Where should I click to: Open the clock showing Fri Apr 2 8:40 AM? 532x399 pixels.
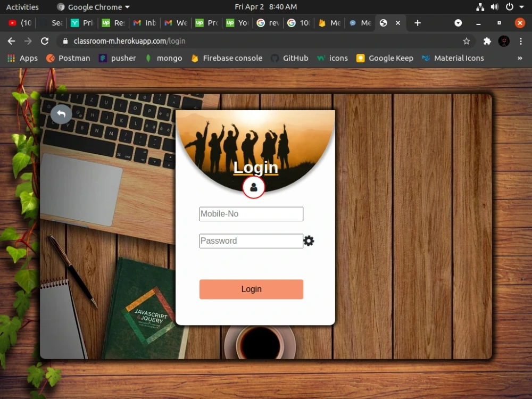click(x=265, y=7)
